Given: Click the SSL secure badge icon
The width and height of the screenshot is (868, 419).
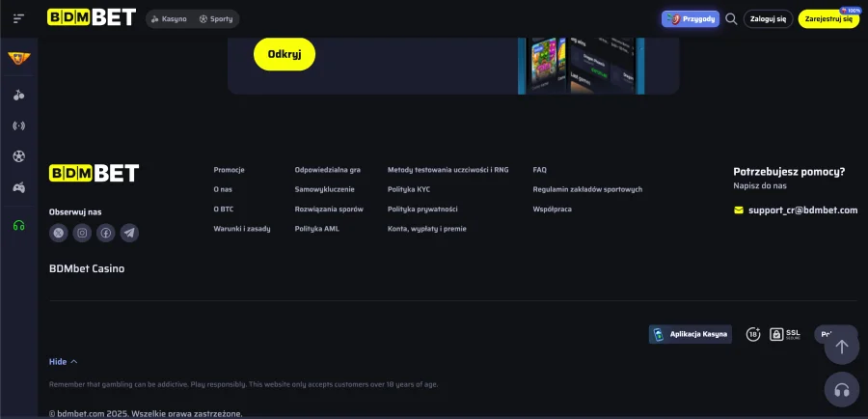Looking at the screenshot, I should point(785,334).
